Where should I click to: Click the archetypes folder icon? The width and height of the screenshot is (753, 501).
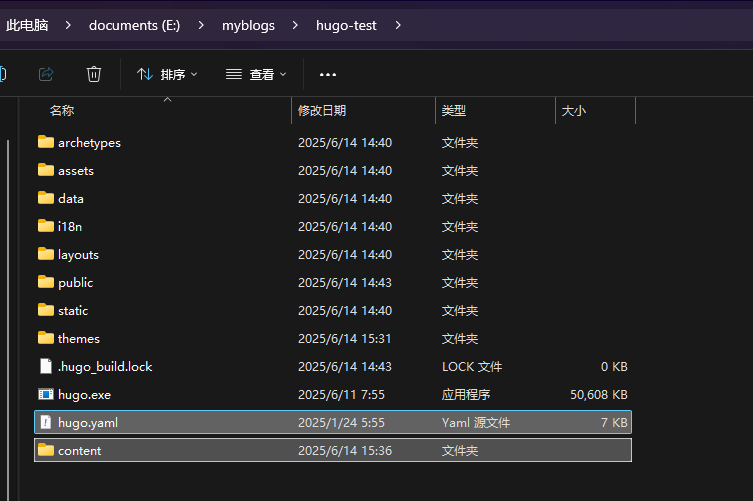46,142
